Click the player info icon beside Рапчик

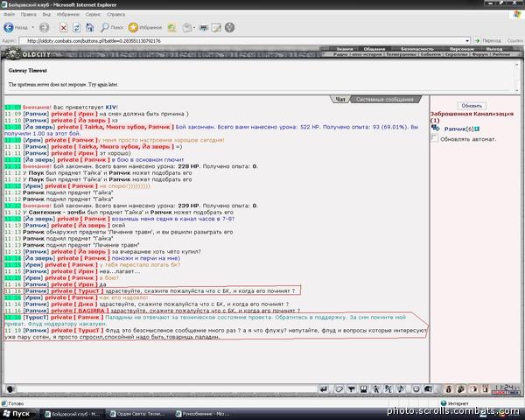(477, 129)
